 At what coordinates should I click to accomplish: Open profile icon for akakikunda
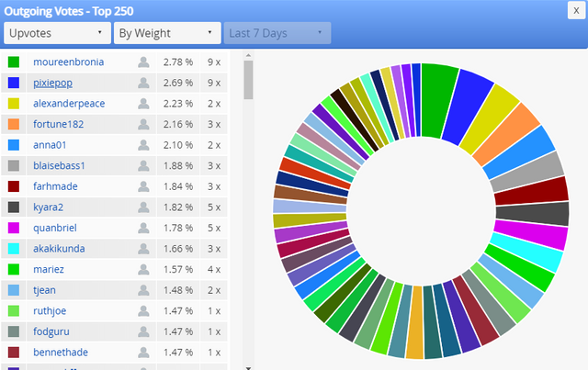(x=143, y=249)
